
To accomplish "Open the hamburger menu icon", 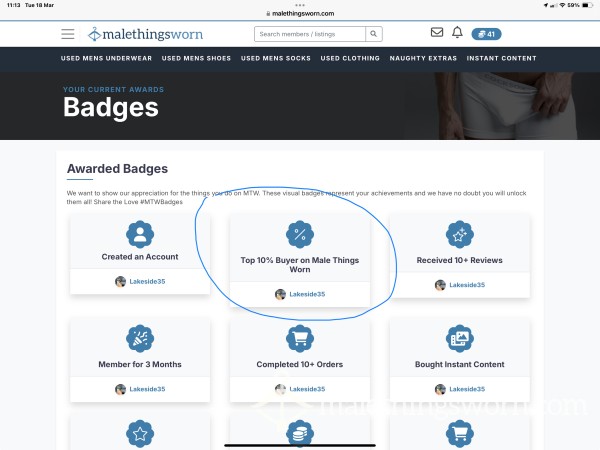I will click(x=68, y=34).
